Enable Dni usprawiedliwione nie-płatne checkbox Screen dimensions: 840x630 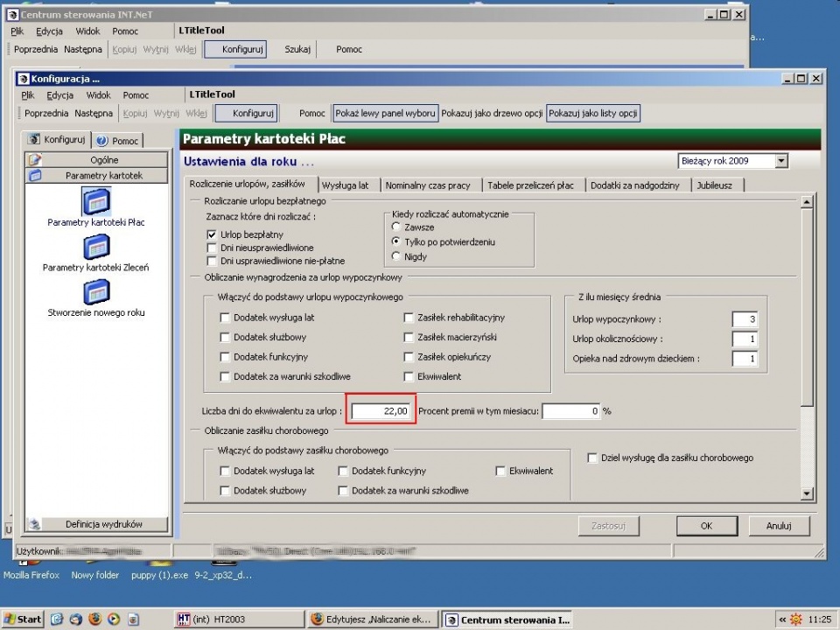[x=212, y=261]
